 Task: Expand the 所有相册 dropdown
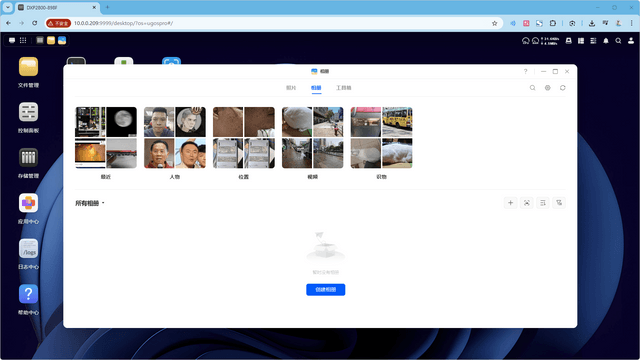pyautogui.click(x=90, y=203)
